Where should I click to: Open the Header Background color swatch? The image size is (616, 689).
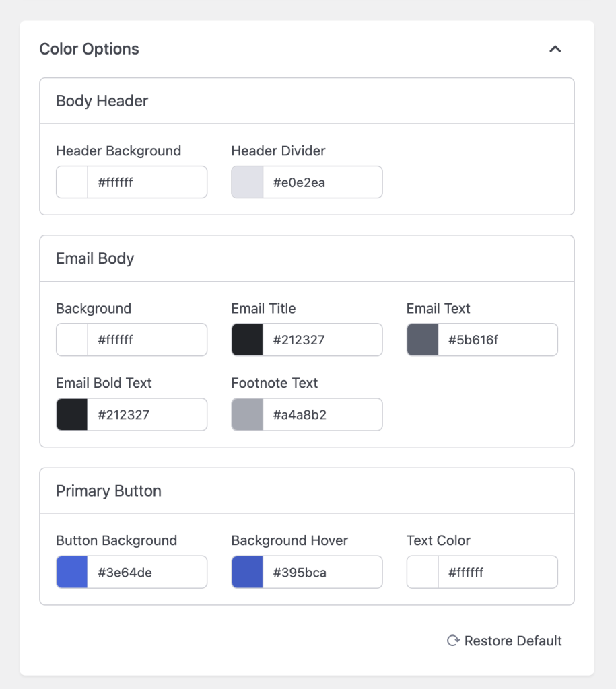(72, 182)
